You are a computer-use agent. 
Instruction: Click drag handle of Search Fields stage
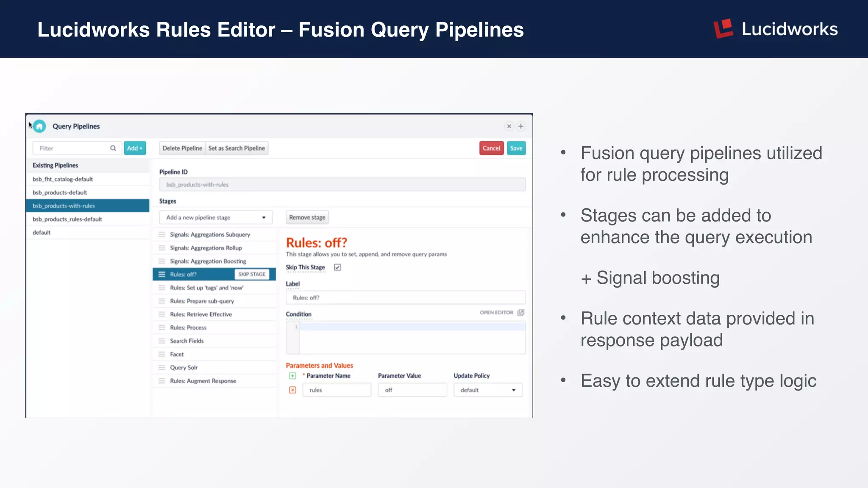162,341
